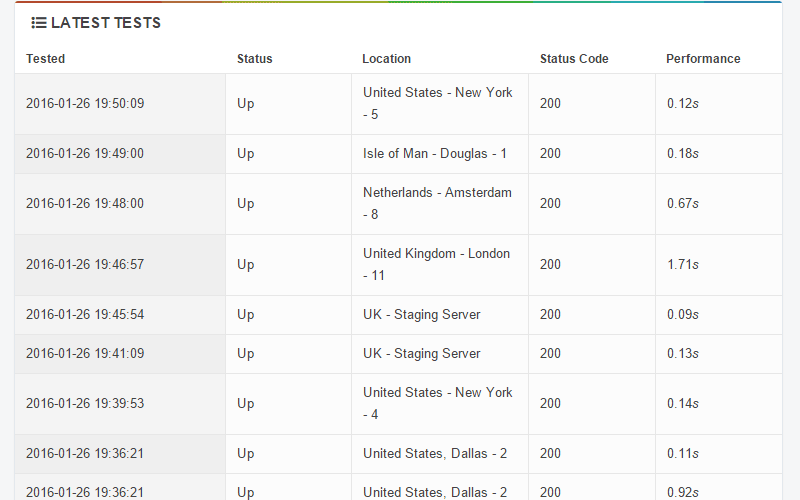Image resolution: width=800 pixels, height=500 pixels.
Task: Select timestamp 2016-01-26 19:41:09
Action: coord(85,354)
